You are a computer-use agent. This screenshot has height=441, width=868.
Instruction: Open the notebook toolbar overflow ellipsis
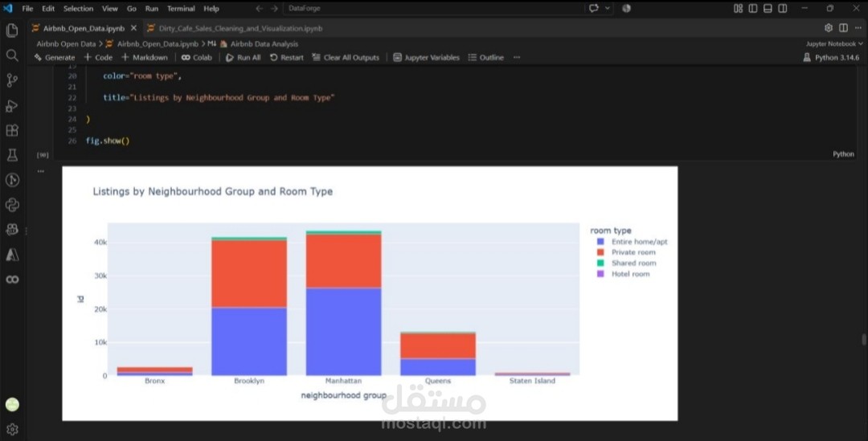tap(517, 57)
